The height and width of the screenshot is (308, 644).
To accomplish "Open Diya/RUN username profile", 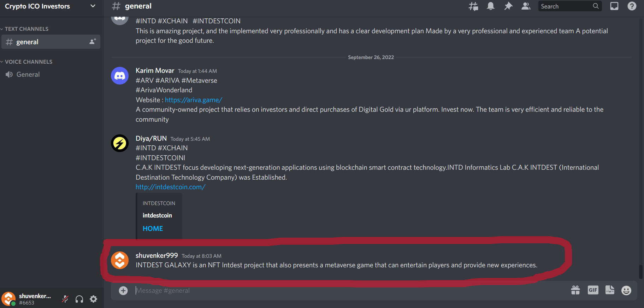I will pyautogui.click(x=151, y=138).
